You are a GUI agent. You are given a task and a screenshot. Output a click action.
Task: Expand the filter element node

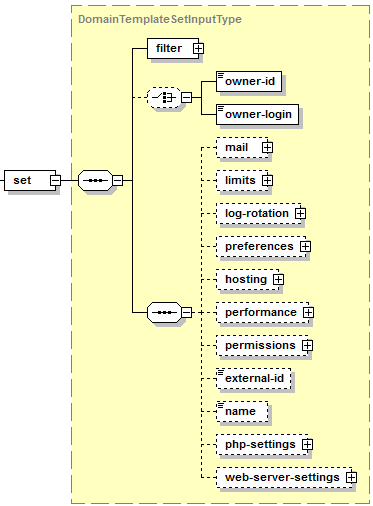pyautogui.click(x=198, y=49)
